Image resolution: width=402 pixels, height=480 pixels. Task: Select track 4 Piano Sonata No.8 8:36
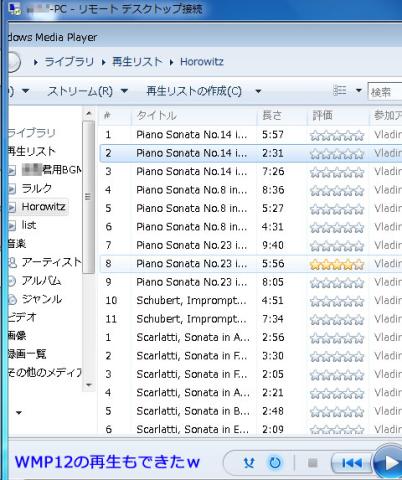(251, 190)
